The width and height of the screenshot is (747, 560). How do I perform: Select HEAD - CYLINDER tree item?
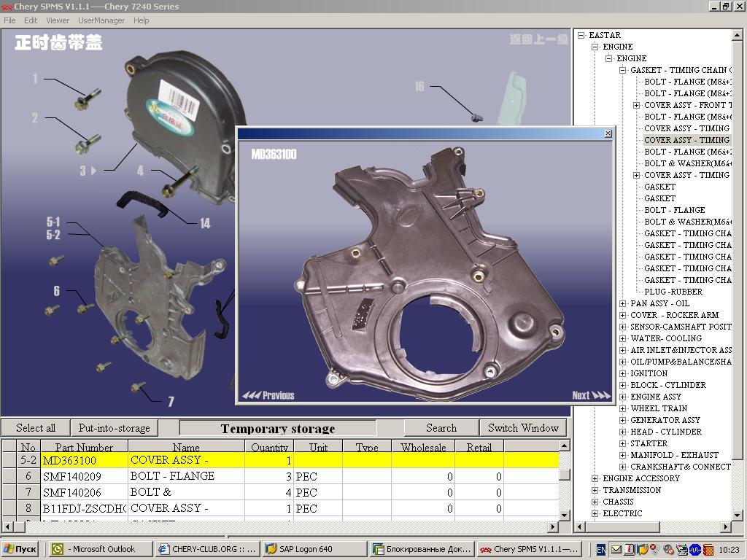(x=666, y=432)
